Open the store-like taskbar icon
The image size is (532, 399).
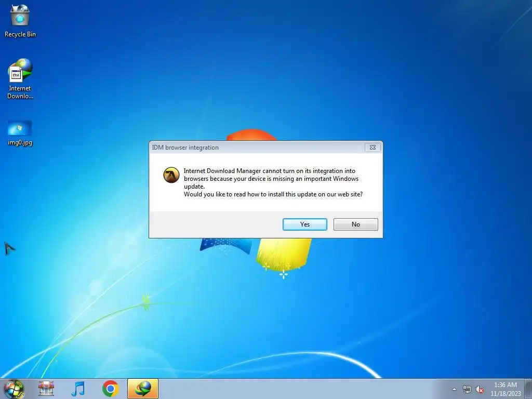tap(46, 389)
